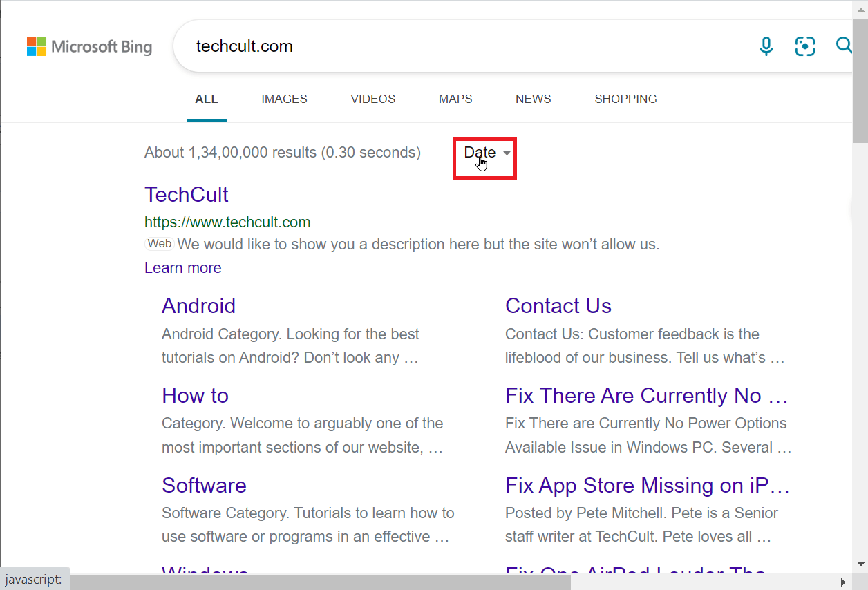Open the NEWS tab
Image resolution: width=868 pixels, height=590 pixels.
click(x=534, y=99)
